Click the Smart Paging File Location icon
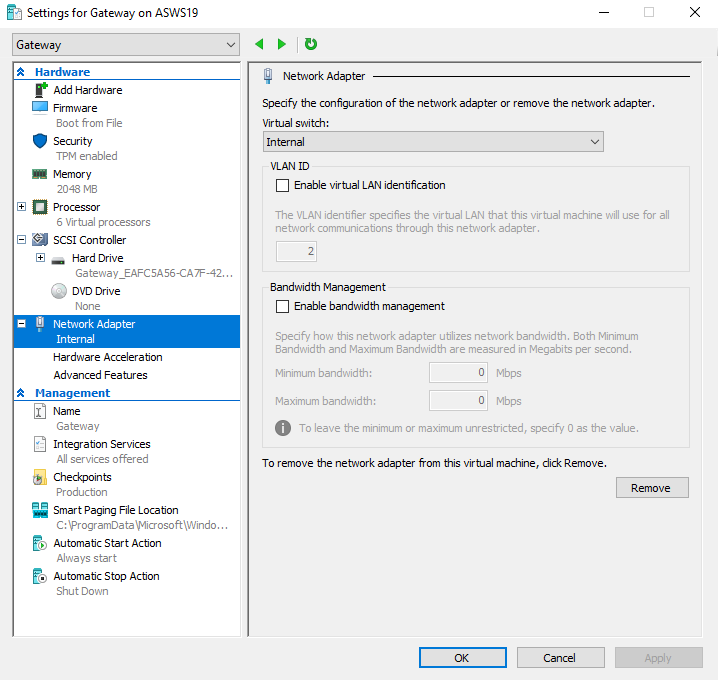718x680 pixels. [x=40, y=510]
